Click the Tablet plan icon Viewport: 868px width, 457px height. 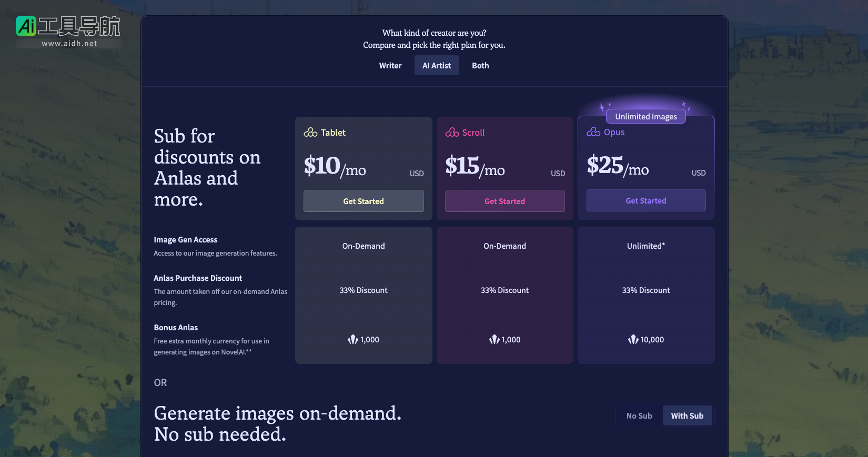[x=310, y=133]
